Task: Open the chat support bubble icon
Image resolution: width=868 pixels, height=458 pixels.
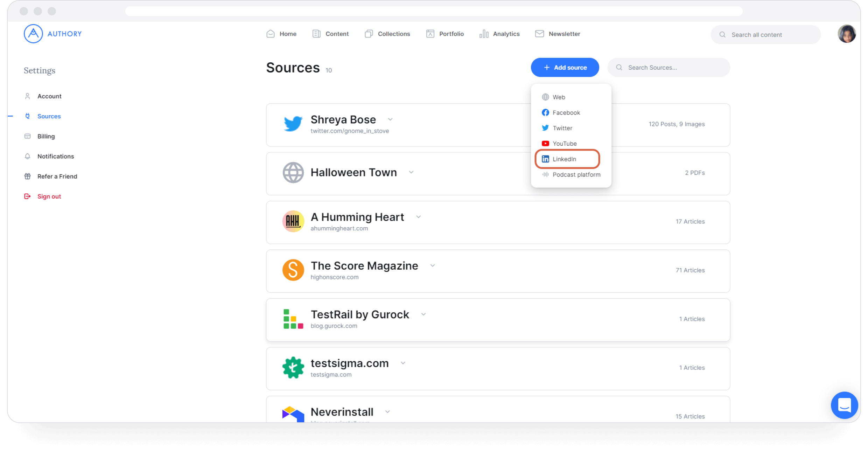Action: (x=844, y=405)
